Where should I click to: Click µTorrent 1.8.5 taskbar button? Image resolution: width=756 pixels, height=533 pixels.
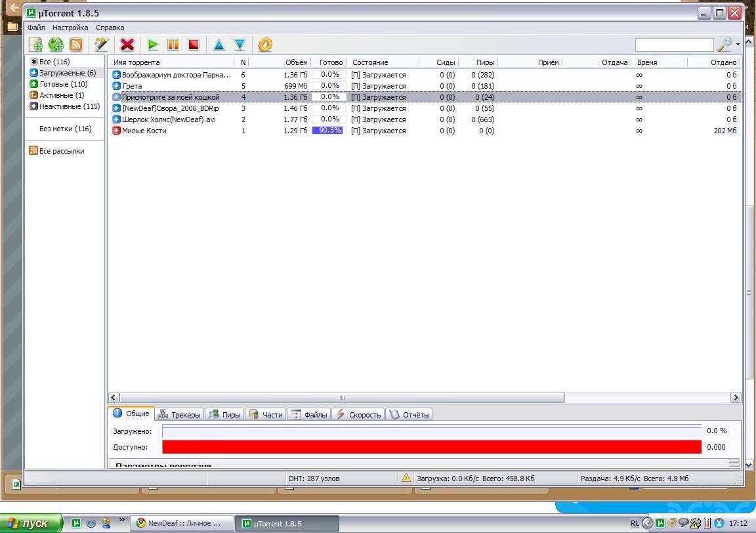[287, 523]
